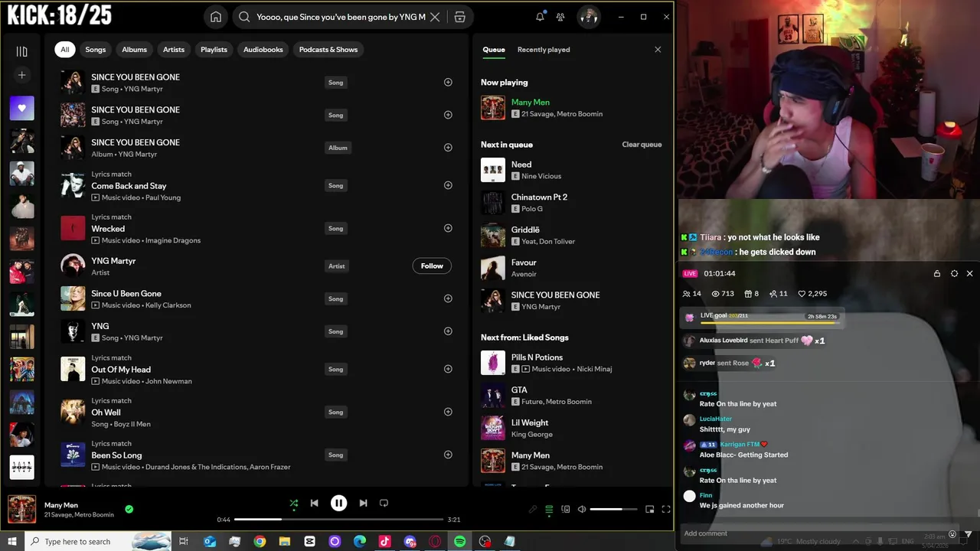Click the search input field
Screen dimensions: 980x551
341,17
